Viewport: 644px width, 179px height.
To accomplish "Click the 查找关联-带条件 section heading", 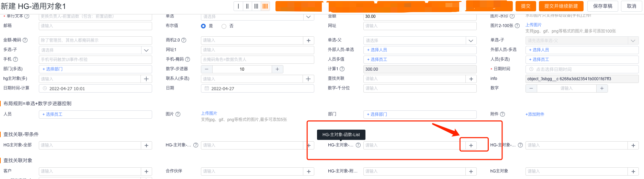I will point(21,134).
